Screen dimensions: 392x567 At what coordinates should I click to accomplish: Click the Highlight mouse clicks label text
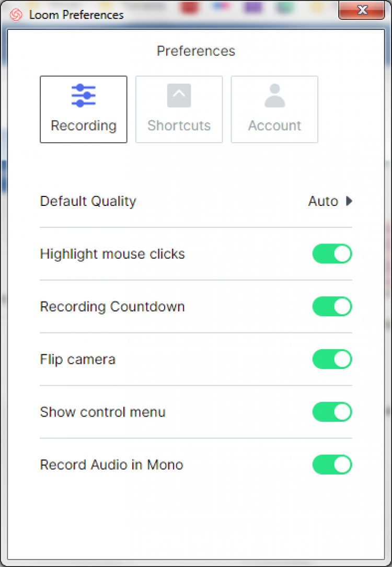pyautogui.click(x=112, y=254)
